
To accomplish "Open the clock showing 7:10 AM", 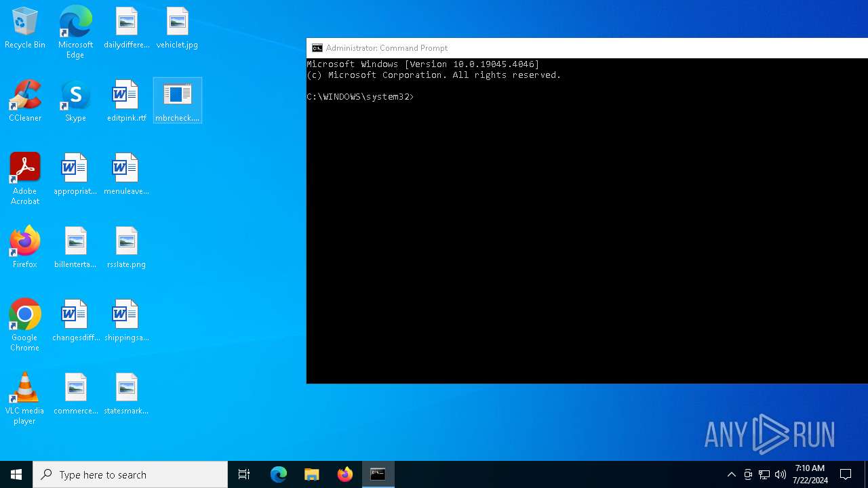I will [x=810, y=474].
